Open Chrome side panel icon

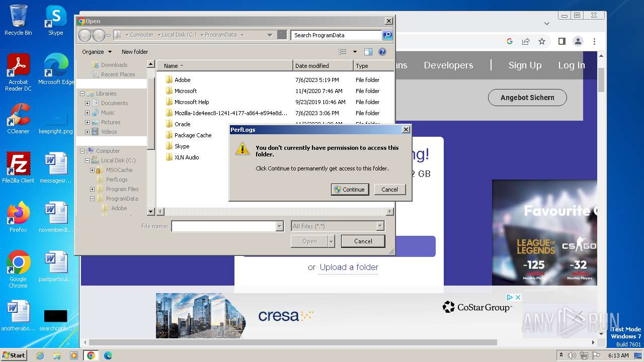coord(562,41)
